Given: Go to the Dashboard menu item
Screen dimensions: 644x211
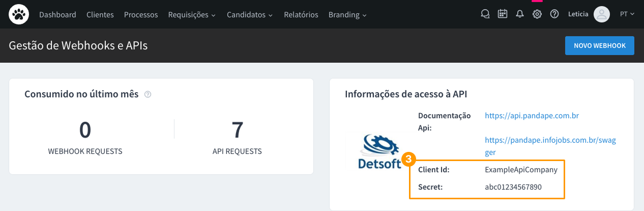Looking at the screenshot, I should pos(57,15).
